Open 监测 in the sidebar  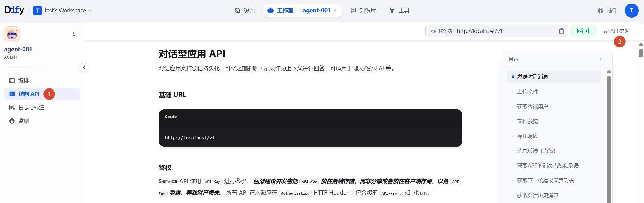click(x=42, y=121)
